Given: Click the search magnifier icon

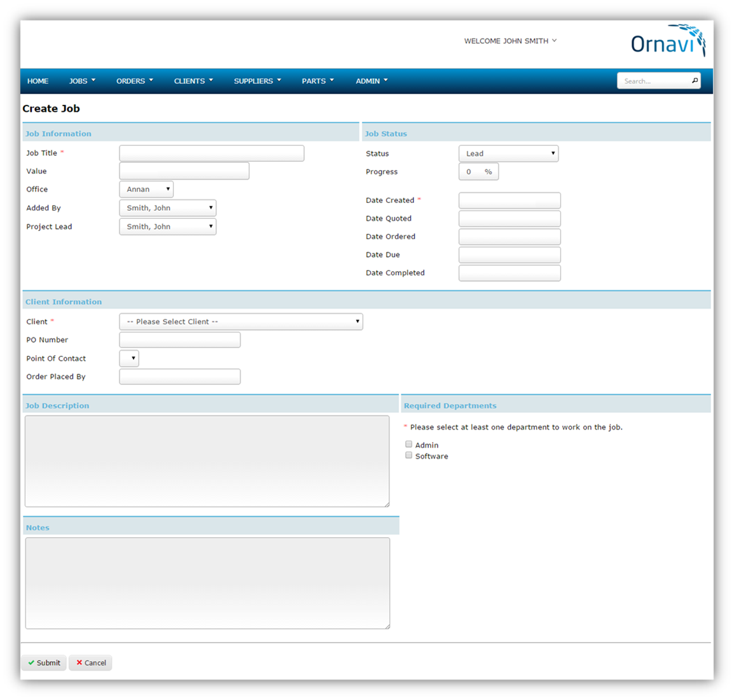Looking at the screenshot, I should [x=695, y=81].
